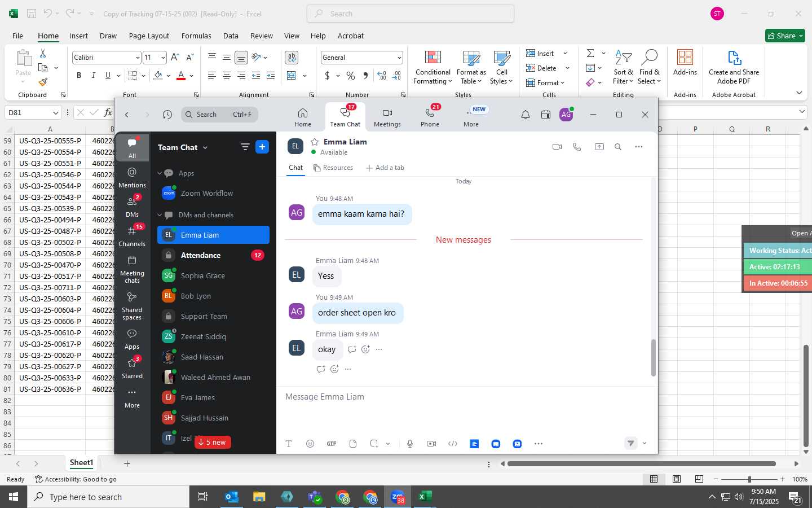Switch Excel to Page Layout view
Image resolution: width=812 pixels, height=508 pixels.
coord(677,479)
